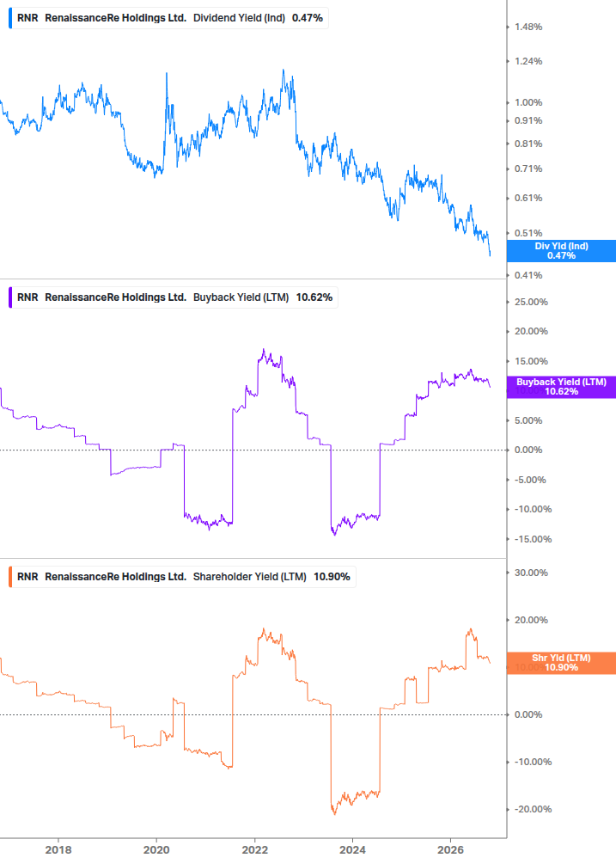The height and width of the screenshot is (864, 616).
Task: Click the 0.81% tick on dividend axis
Action: tap(528, 144)
